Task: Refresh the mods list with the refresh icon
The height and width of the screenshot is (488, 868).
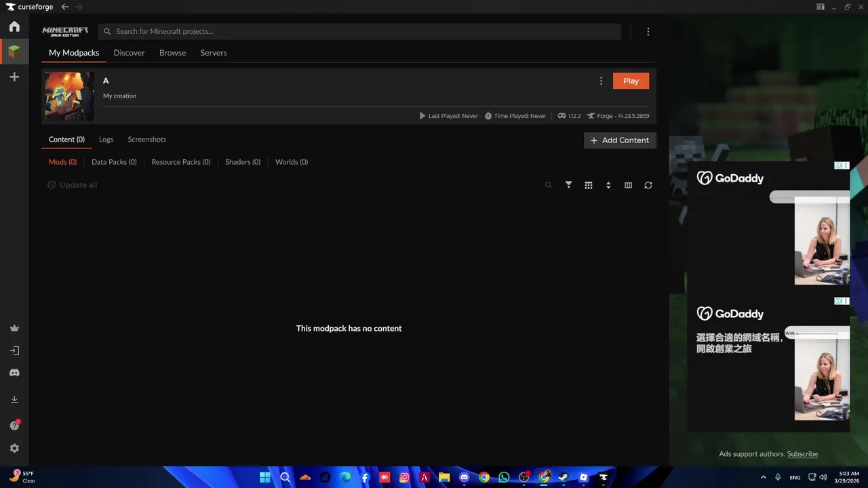Action: click(648, 185)
